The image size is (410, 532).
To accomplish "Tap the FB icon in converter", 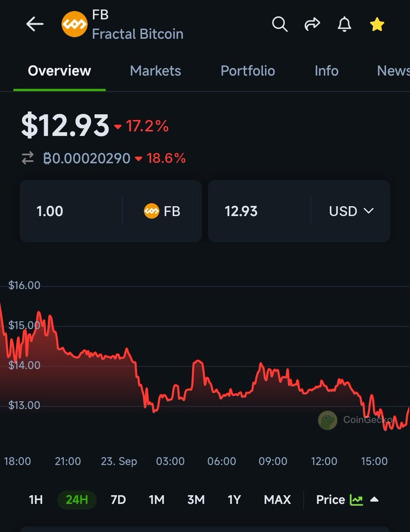I will tap(152, 211).
